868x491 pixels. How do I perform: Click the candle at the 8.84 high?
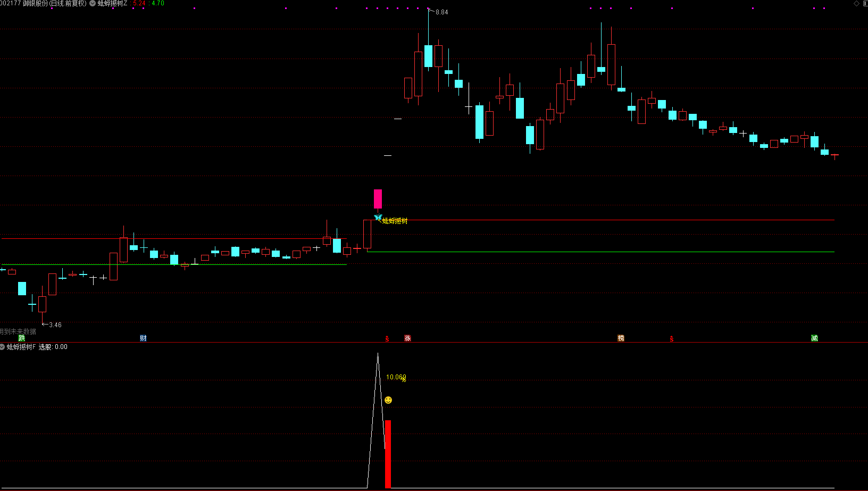pyautogui.click(x=428, y=56)
